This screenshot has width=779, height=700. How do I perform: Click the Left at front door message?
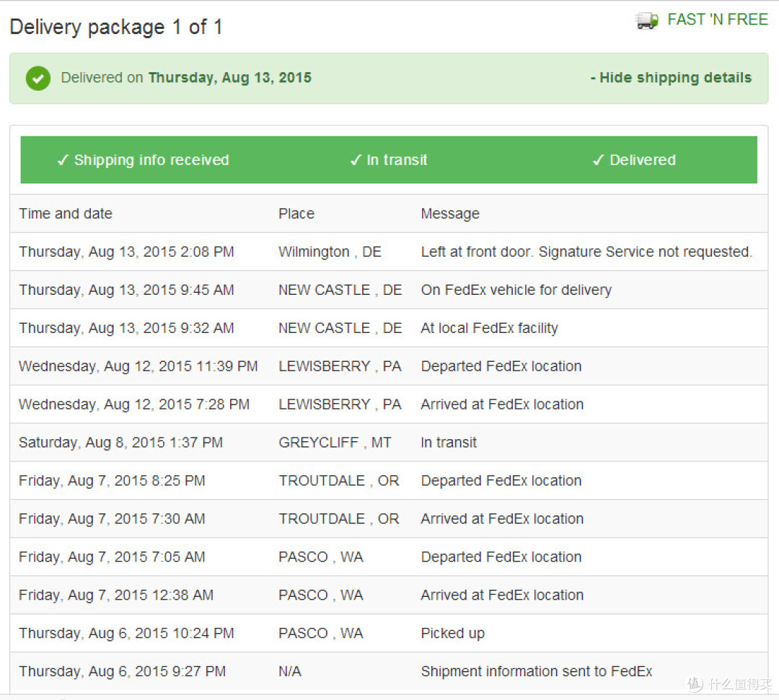click(x=586, y=252)
